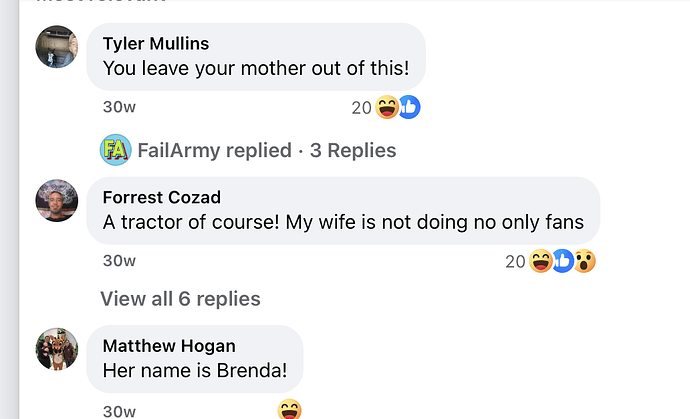Click the haha reaction under Matthew Hogan's comment
Viewport: 690px width, 419px height.
tap(289, 409)
